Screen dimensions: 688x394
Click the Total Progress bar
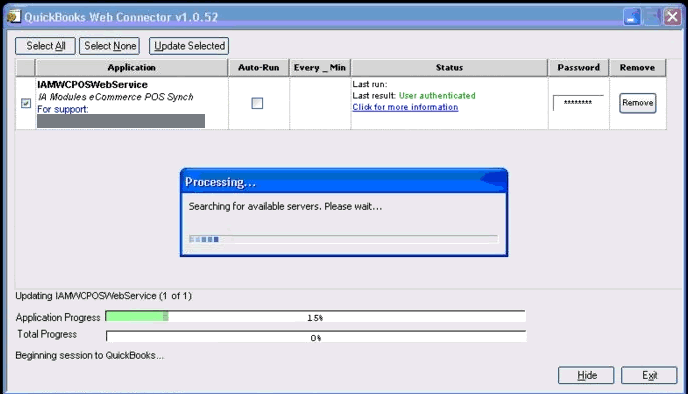tap(316, 337)
